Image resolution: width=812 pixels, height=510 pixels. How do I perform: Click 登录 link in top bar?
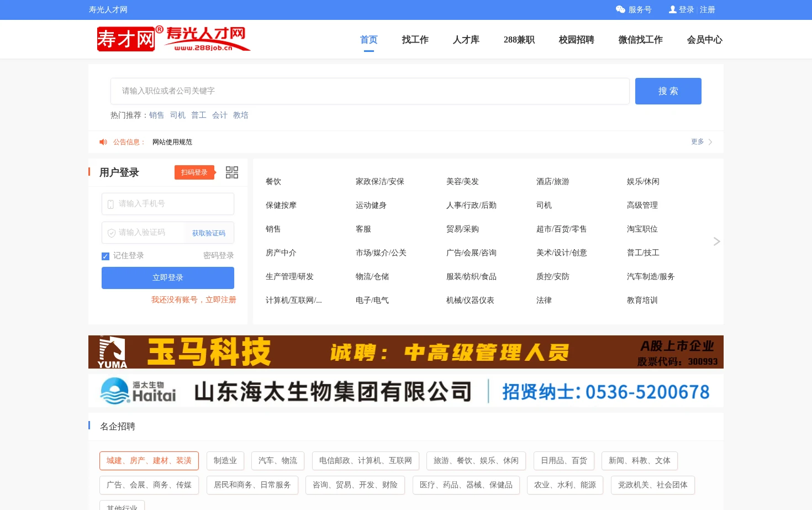[x=686, y=9]
